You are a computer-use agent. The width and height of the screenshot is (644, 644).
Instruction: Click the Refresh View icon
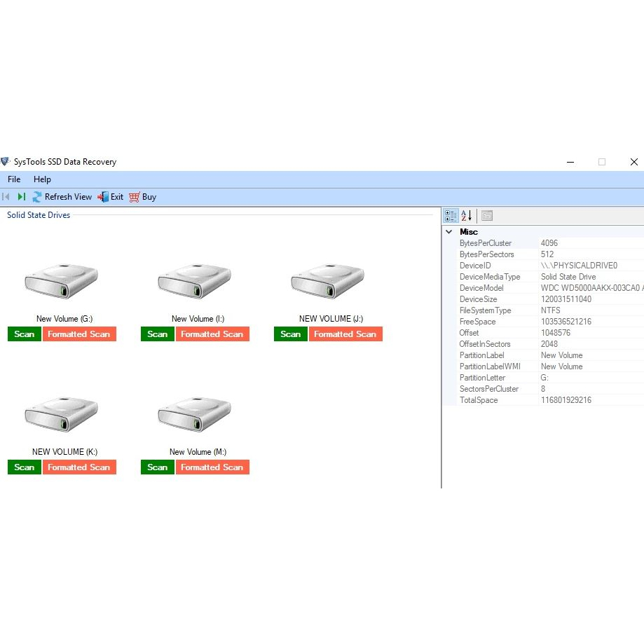[37, 197]
